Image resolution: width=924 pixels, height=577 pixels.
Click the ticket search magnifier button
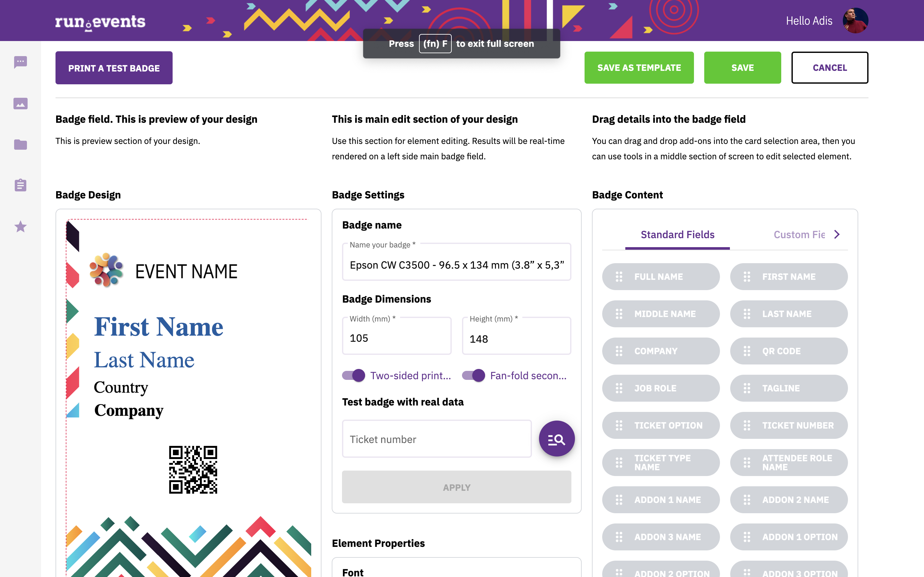click(x=557, y=439)
